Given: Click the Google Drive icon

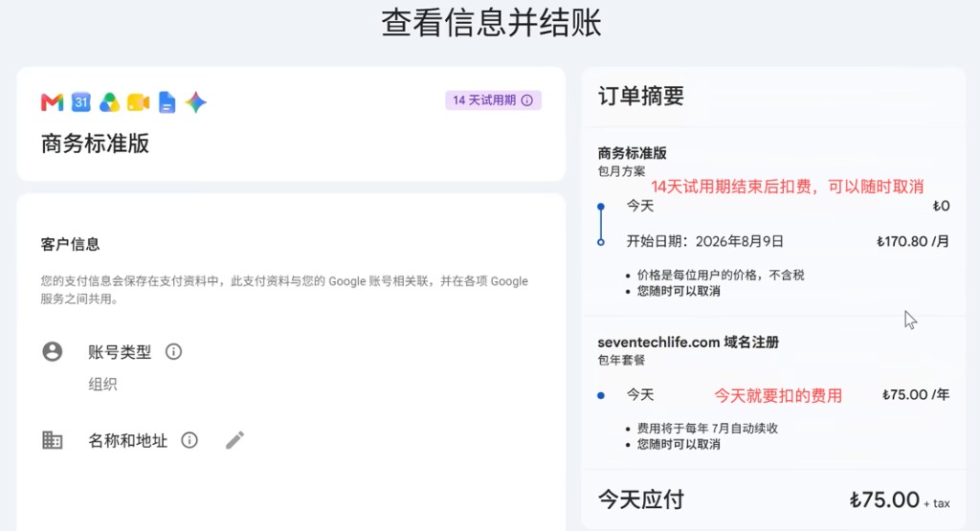Looking at the screenshot, I should coord(109,101).
